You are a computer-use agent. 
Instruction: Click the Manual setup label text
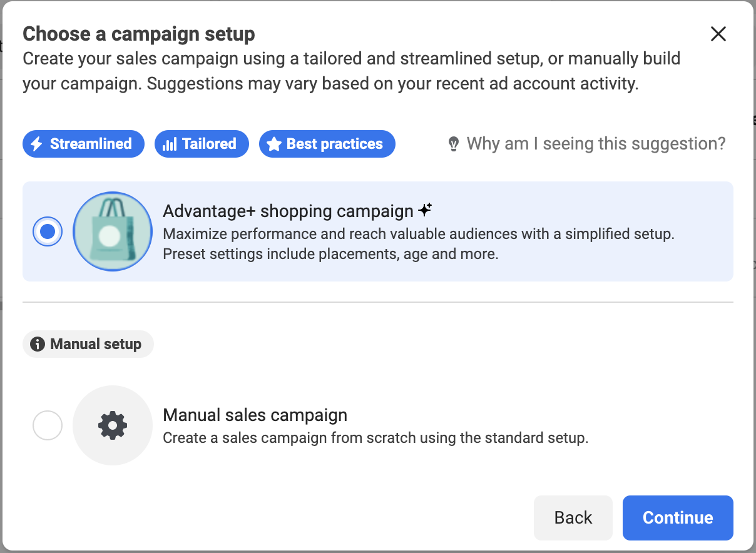tap(96, 344)
